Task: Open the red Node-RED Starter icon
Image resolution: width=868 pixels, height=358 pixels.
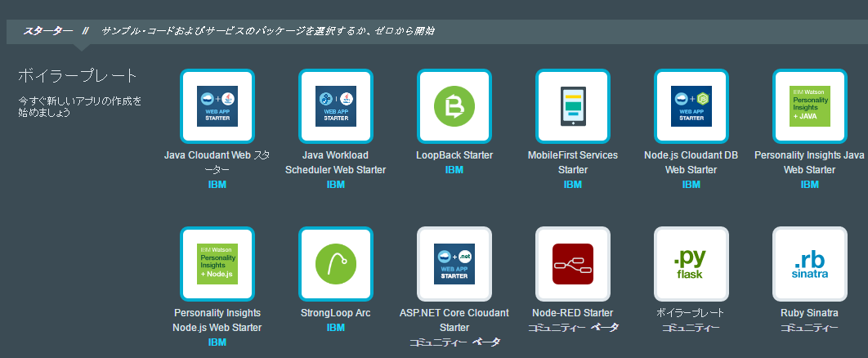Action: [572, 264]
